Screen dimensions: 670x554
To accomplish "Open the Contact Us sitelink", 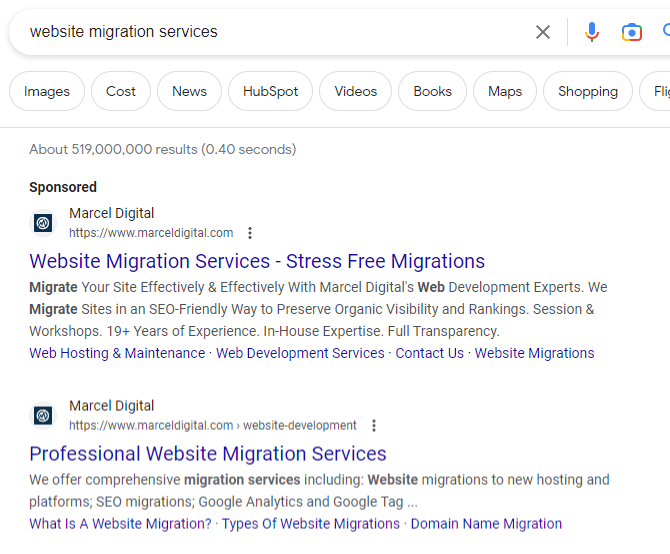I will coord(429,353).
